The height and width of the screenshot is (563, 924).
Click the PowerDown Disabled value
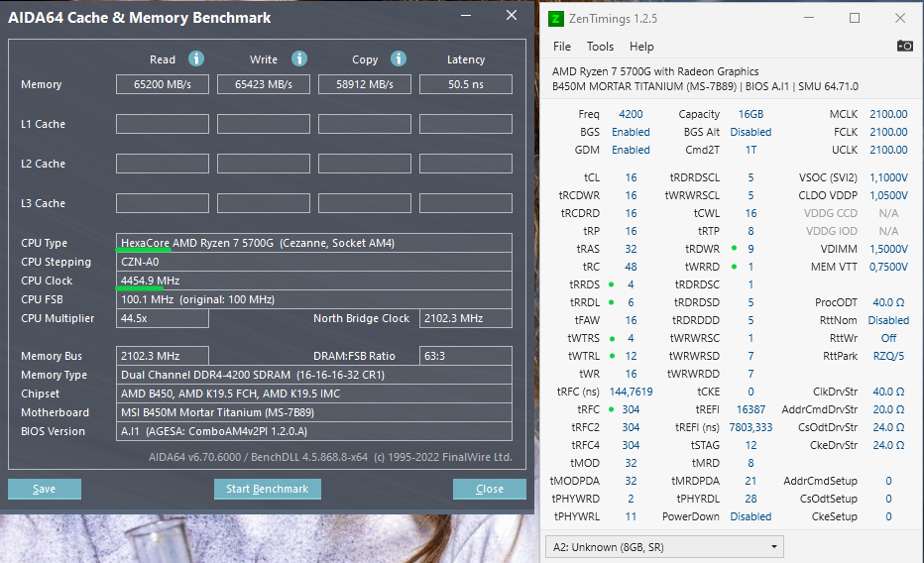(x=751, y=516)
